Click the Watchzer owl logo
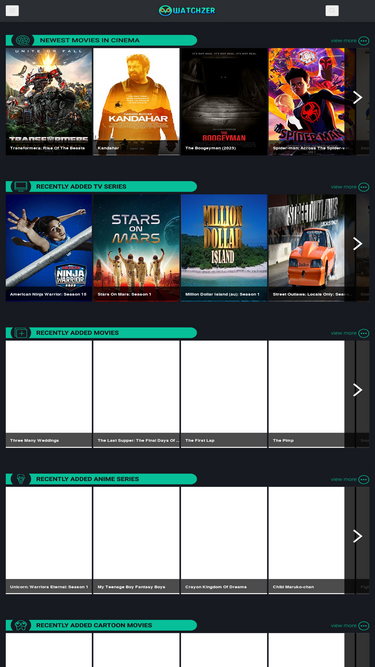This screenshot has height=667, width=375. pos(187,11)
